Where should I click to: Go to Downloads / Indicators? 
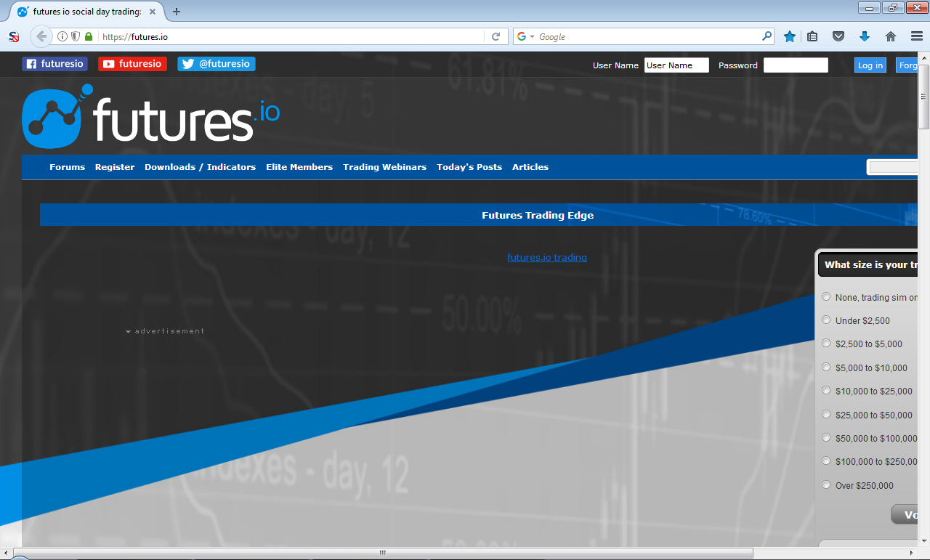pyautogui.click(x=201, y=167)
